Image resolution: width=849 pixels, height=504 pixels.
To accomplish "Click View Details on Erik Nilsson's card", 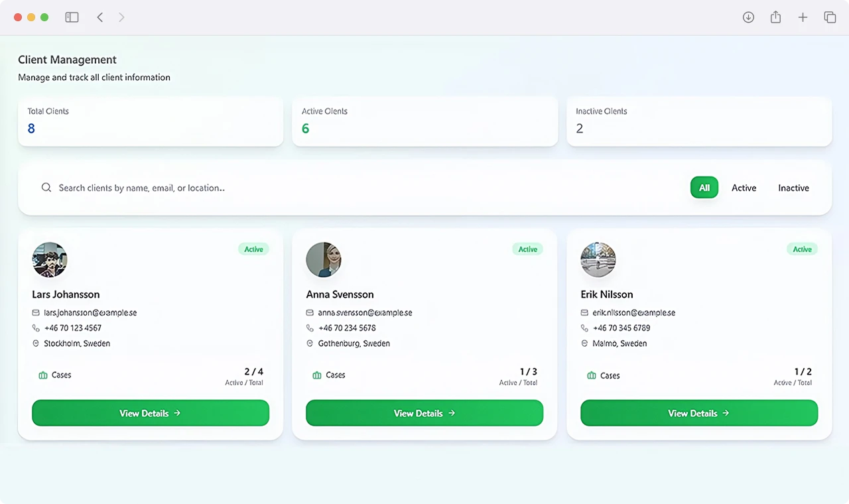I will 699,413.
